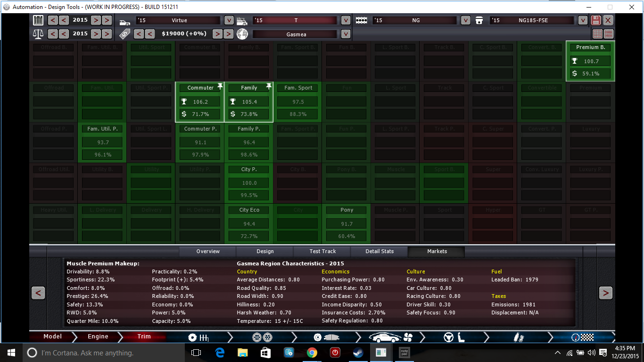Screen dimensions: 644x362
Task: Click the Leaded Ban: 1979 entry
Action: 515,280
